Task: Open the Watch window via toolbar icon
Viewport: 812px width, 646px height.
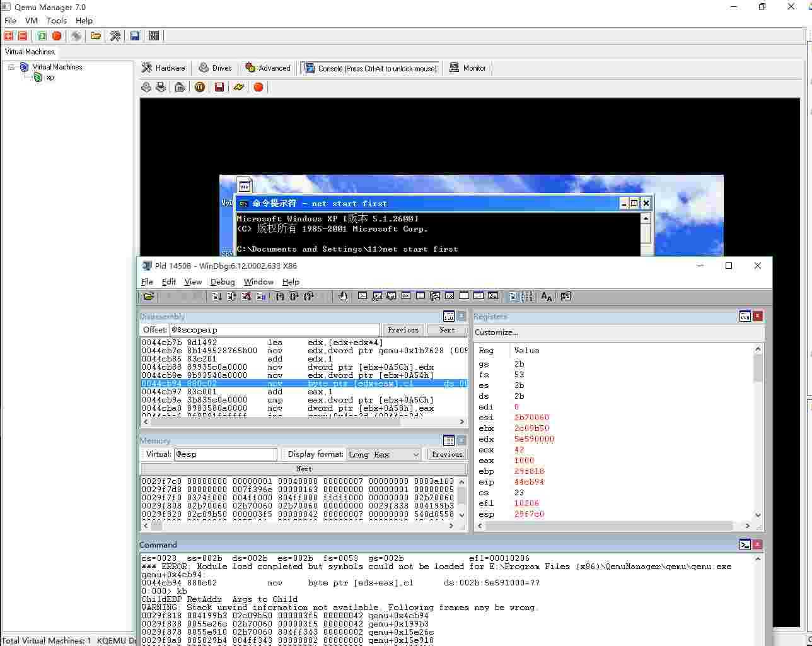Action: point(377,296)
